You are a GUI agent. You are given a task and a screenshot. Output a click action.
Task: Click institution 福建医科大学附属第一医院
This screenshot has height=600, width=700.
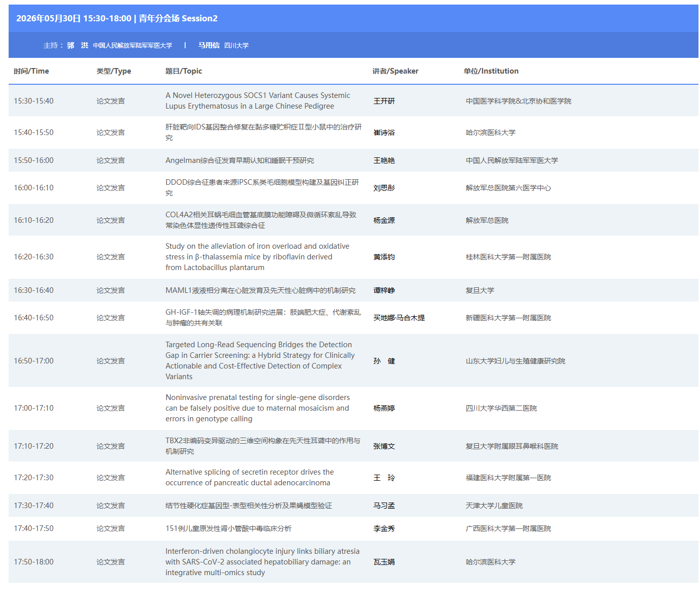coord(508,478)
